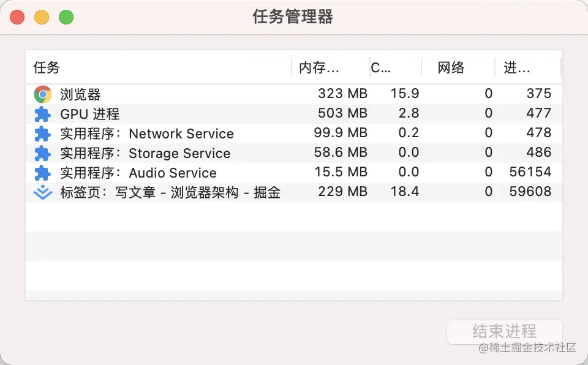Sort by the CPU column header
This screenshot has width=588, height=365.
[x=380, y=68]
